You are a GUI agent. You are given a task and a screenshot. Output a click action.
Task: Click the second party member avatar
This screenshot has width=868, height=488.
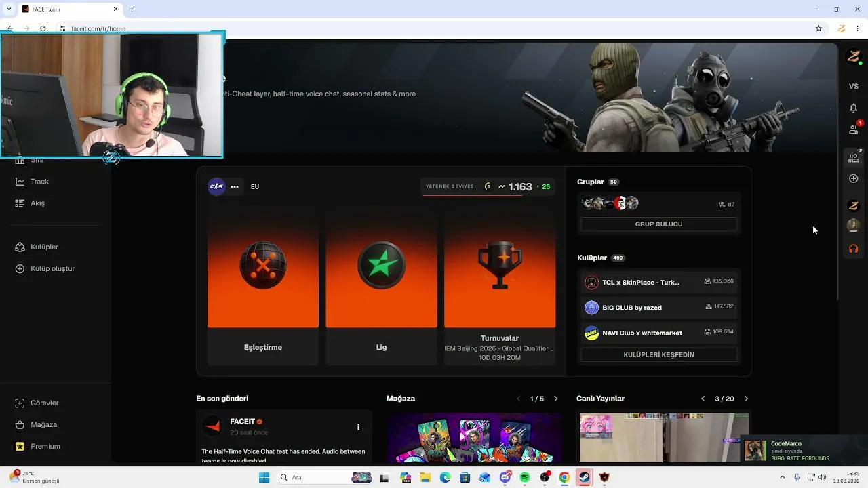tap(854, 226)
